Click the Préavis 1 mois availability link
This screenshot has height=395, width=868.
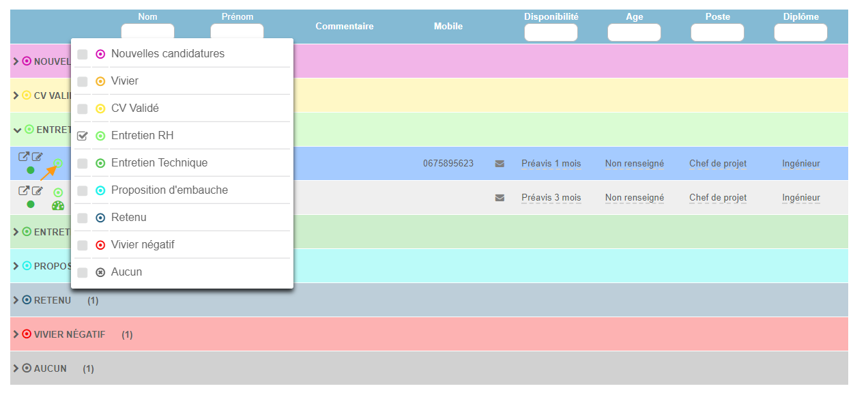tap(551, 164)
